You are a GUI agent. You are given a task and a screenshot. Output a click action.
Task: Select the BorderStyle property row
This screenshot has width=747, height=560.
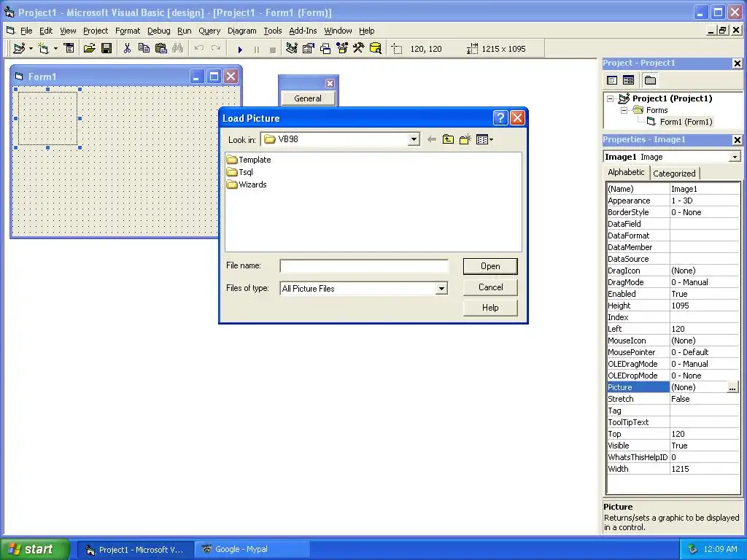point(673,212)
